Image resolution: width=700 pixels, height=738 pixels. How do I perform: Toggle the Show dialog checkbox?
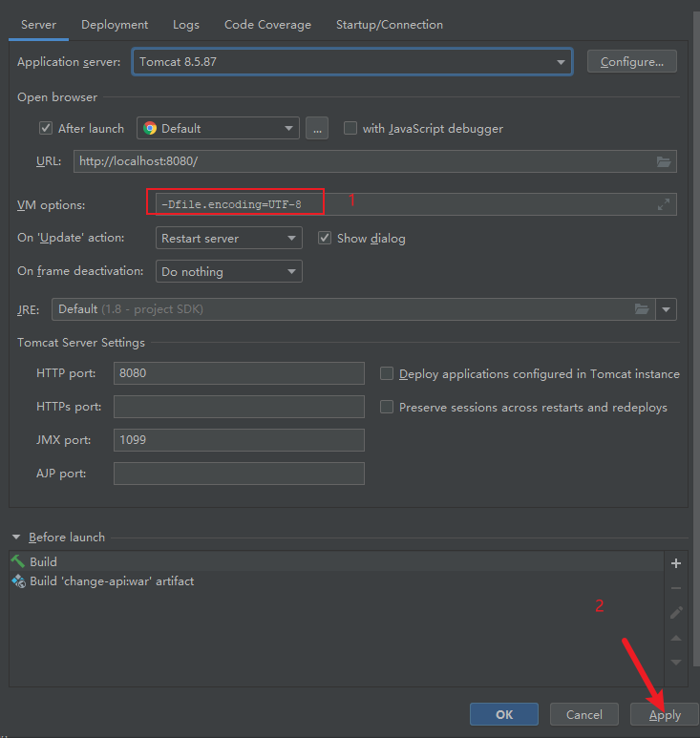(325, 238)
